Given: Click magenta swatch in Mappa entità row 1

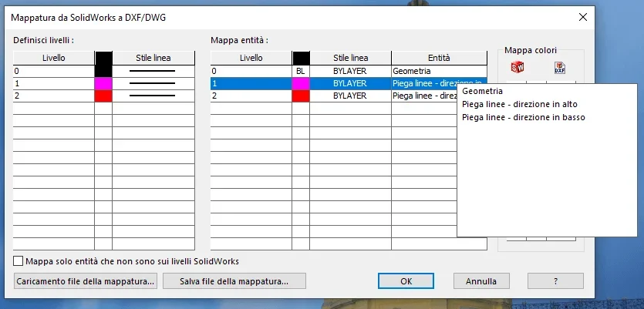Looking at the screenshot, I should pyautogui.click(x=301, y=83).
